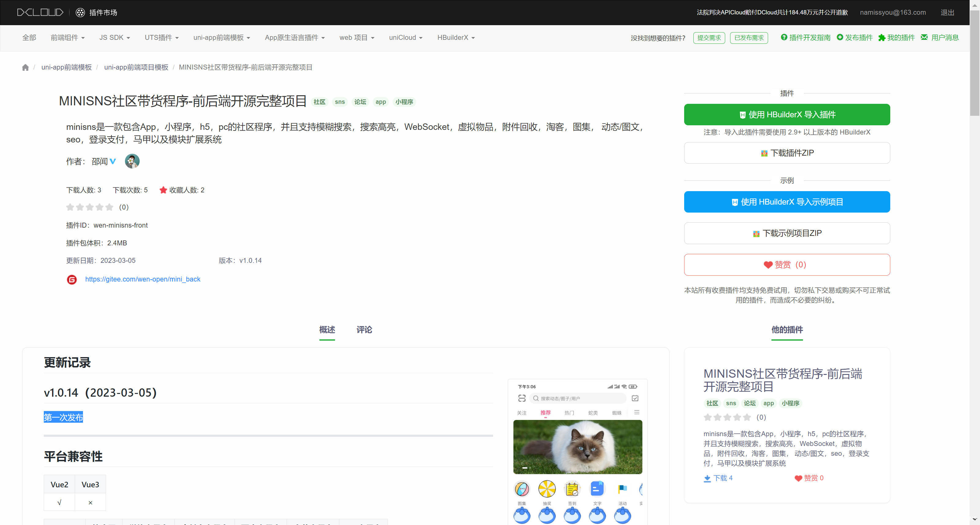Open the hamburger menu in phone preview
This screenshot has height=525, width=980.
tap(637, 412)
